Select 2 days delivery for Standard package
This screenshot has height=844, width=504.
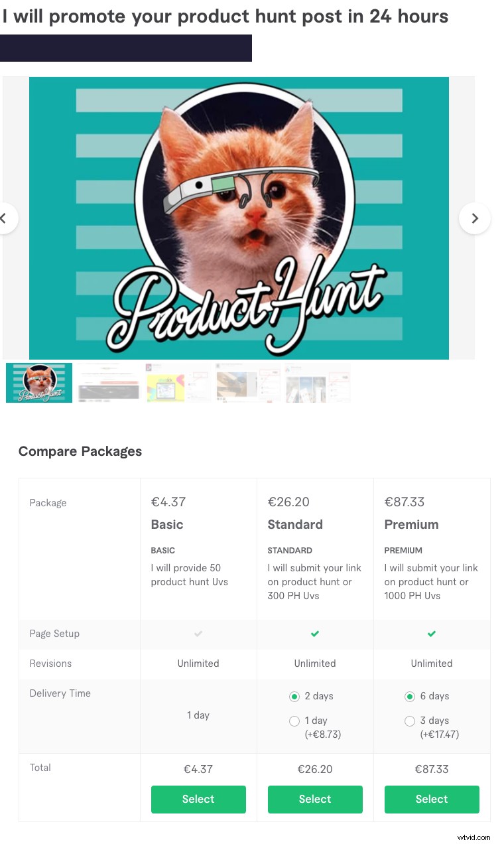294,697
